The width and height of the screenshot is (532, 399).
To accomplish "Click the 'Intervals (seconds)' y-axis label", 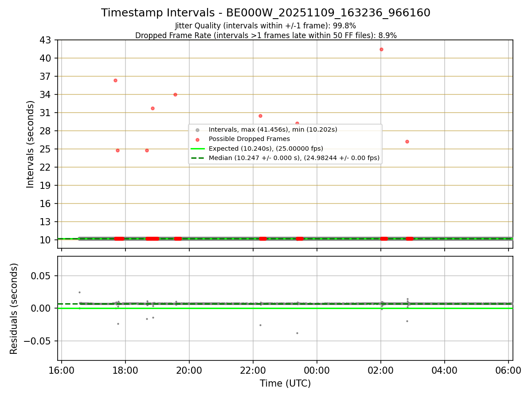I will click(30, 144).
